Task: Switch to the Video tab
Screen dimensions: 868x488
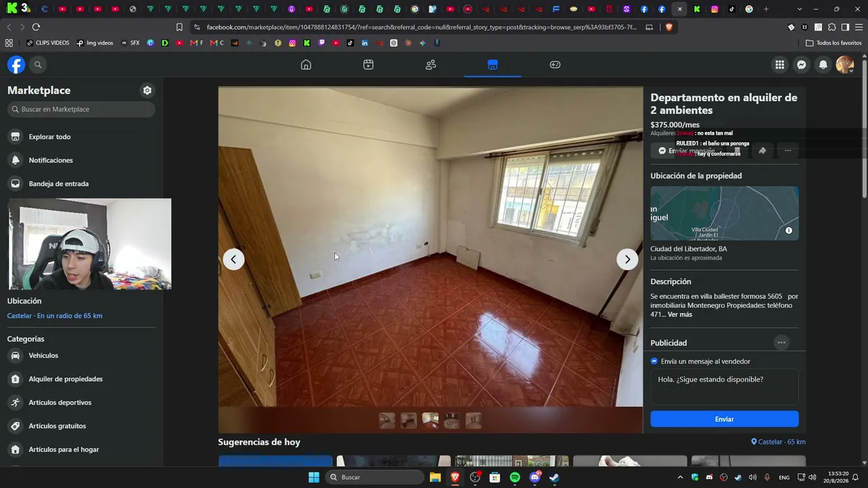Action: (368, 64)
